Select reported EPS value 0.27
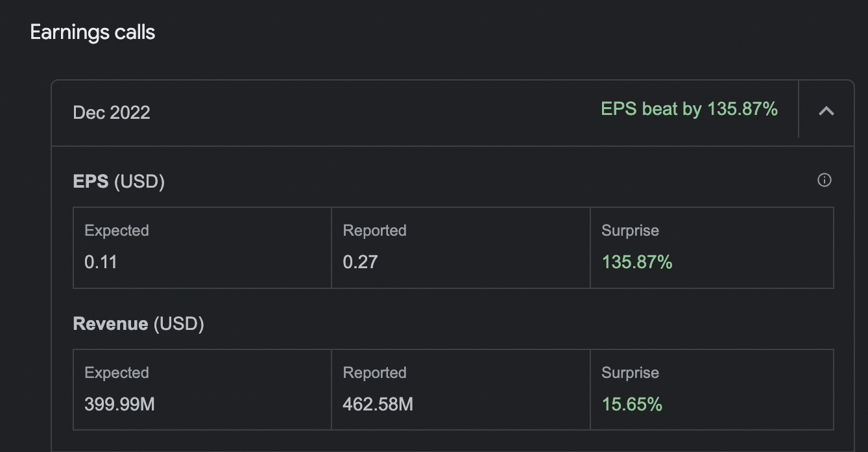Viewport: 868px width, 452px height. (x=360, y=262)
